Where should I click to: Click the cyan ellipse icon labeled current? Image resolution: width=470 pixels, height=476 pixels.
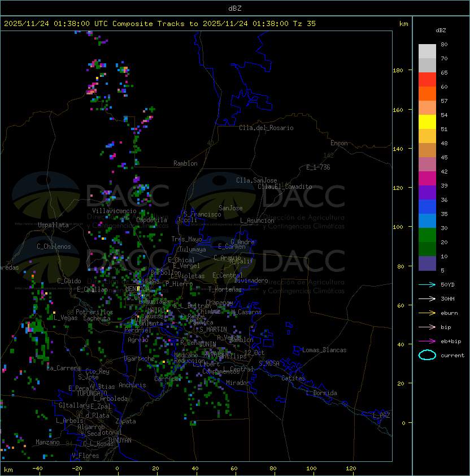click(427, 355)
